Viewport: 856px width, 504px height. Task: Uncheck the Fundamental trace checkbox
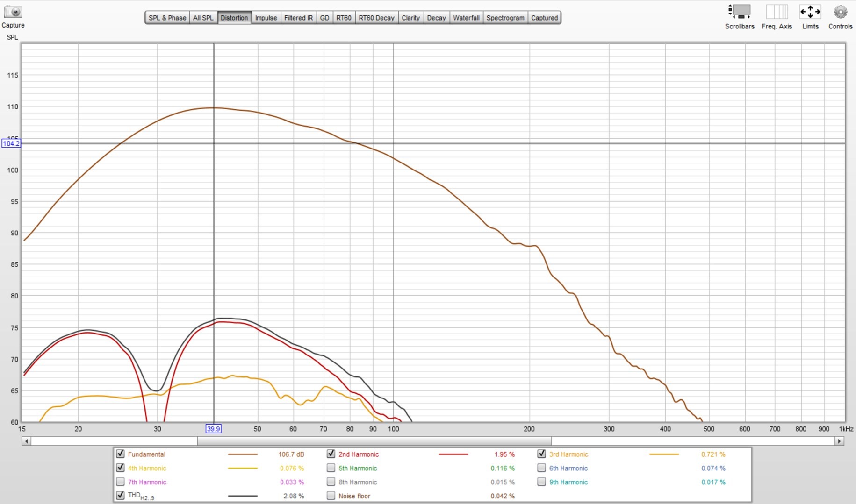coord(120,454)
